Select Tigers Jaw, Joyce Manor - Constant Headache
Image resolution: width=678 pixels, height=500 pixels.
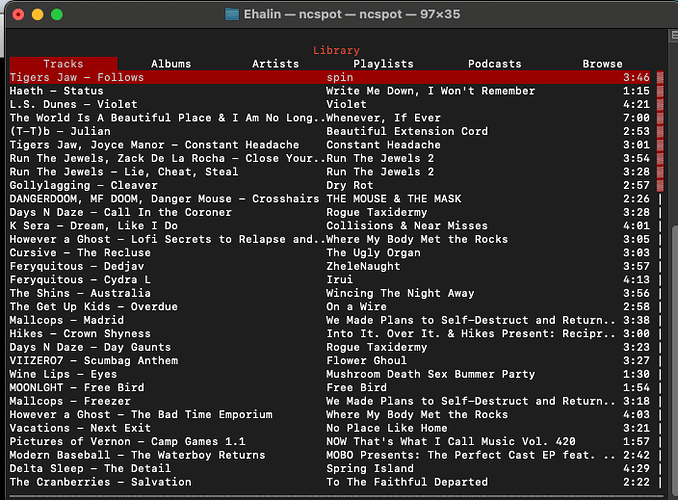click(x=329, y=144)
